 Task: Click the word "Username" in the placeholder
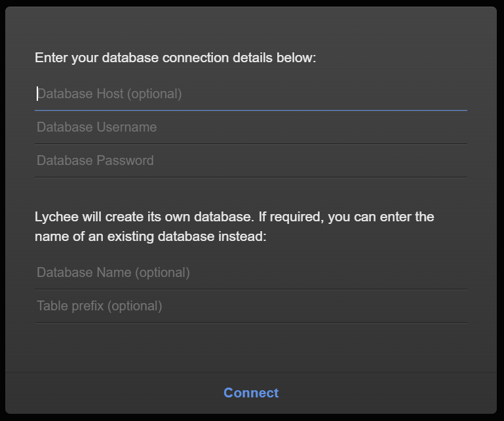point(126,128)
